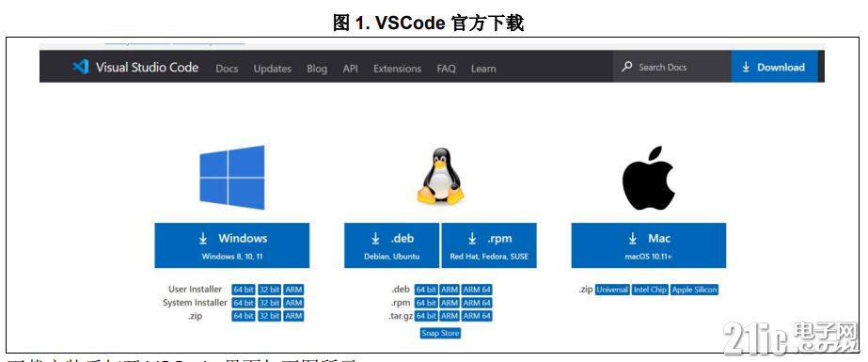Select User Installer ARM

click(294, 290)
